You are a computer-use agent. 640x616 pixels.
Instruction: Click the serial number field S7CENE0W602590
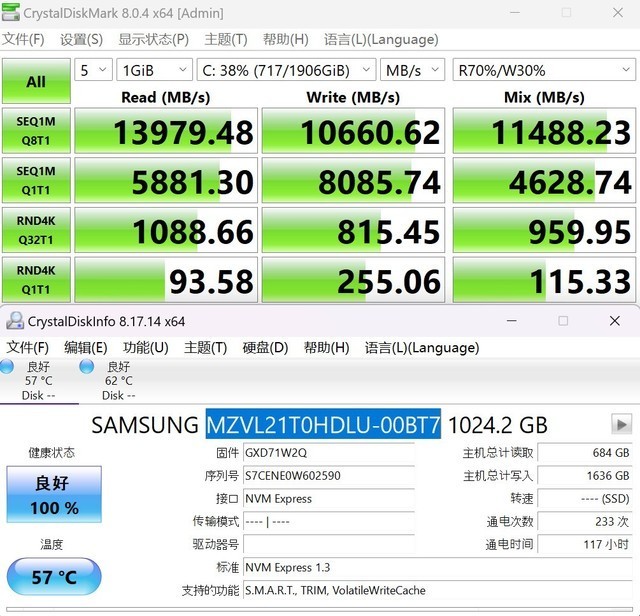[329, 476]
